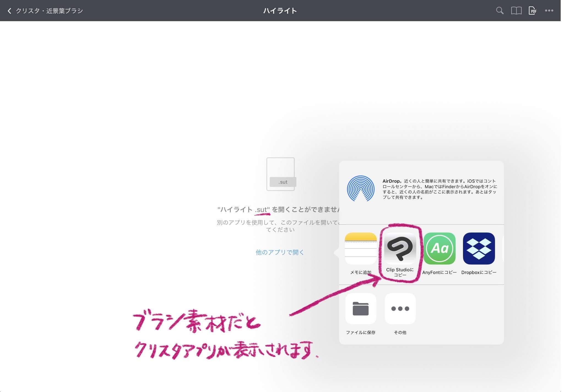This screenshot has height=392, width=564.
Task: Tap the PDF document icon
Action: (532, 11)
